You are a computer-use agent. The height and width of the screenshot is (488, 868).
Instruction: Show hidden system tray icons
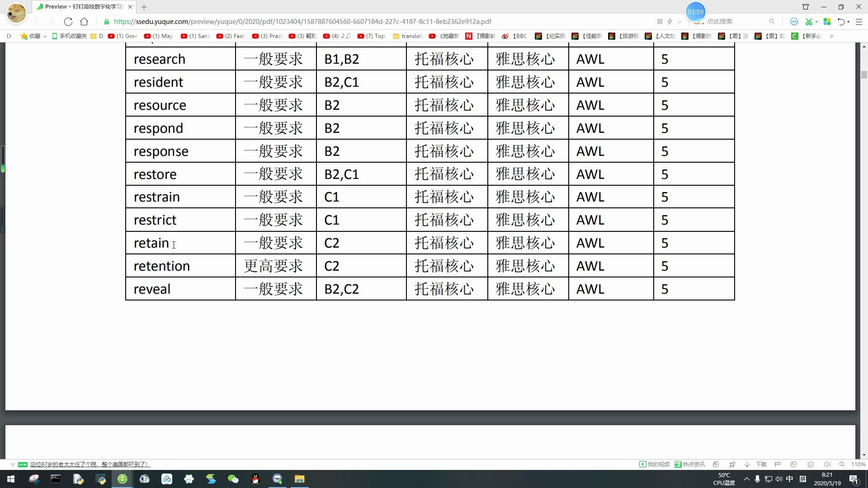pyautogui.click(x=746, y=479)
